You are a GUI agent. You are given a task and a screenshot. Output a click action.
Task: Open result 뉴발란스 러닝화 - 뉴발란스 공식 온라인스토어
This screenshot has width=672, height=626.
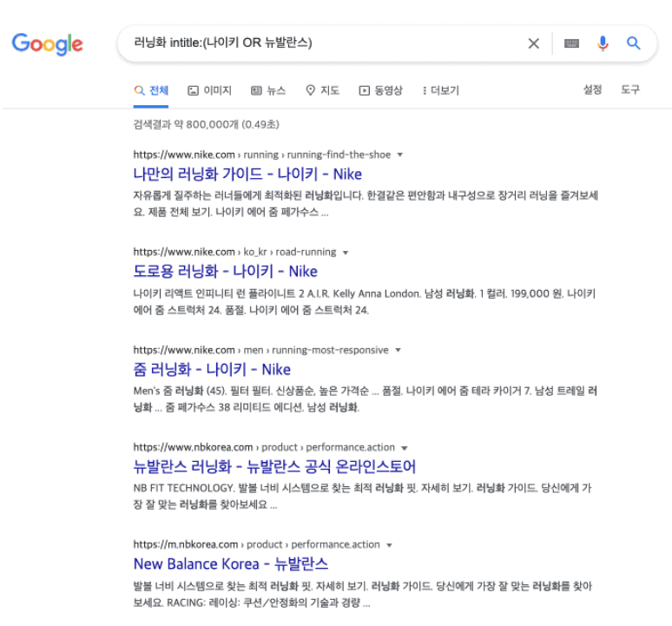coord(274,466)
